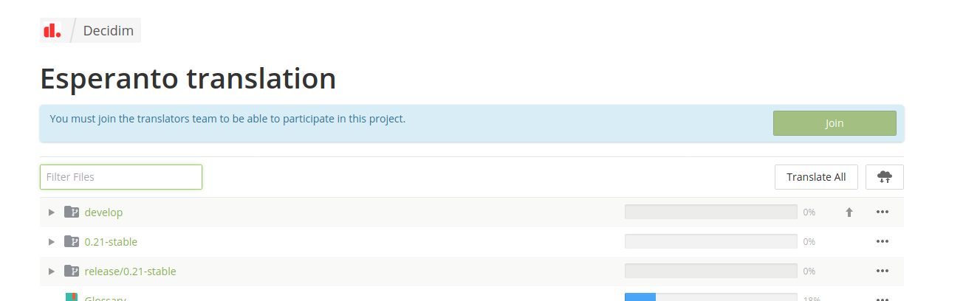980x301 pixels.
Task: Click the 0.21-stable branch folder icon
Action: coord(71,242)
